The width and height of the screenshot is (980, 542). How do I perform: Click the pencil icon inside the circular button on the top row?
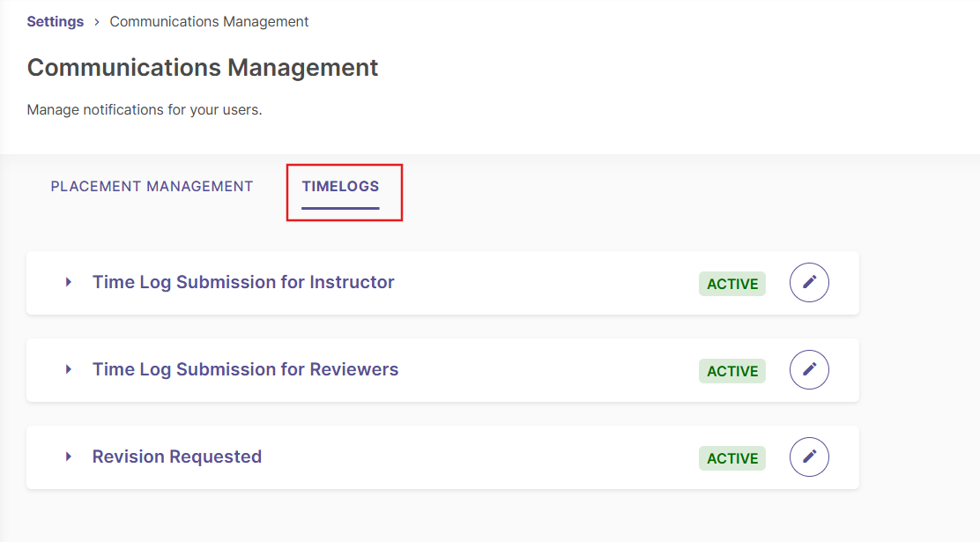809,283
